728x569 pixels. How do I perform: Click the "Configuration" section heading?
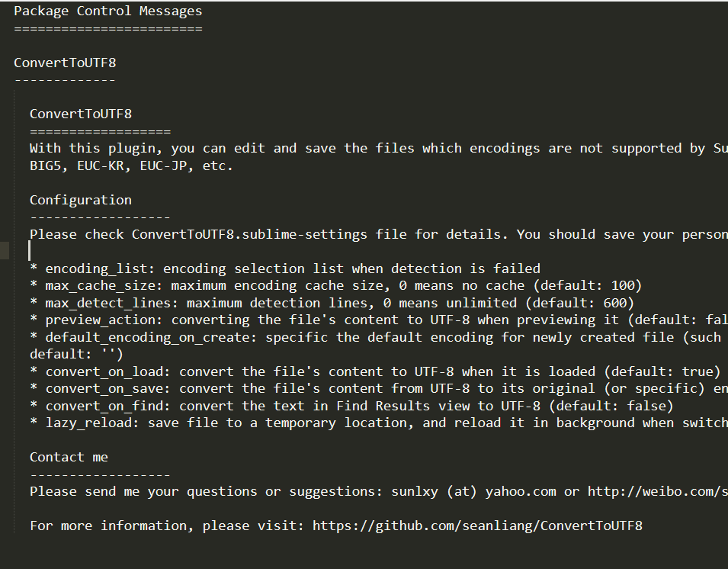(81, 200)
